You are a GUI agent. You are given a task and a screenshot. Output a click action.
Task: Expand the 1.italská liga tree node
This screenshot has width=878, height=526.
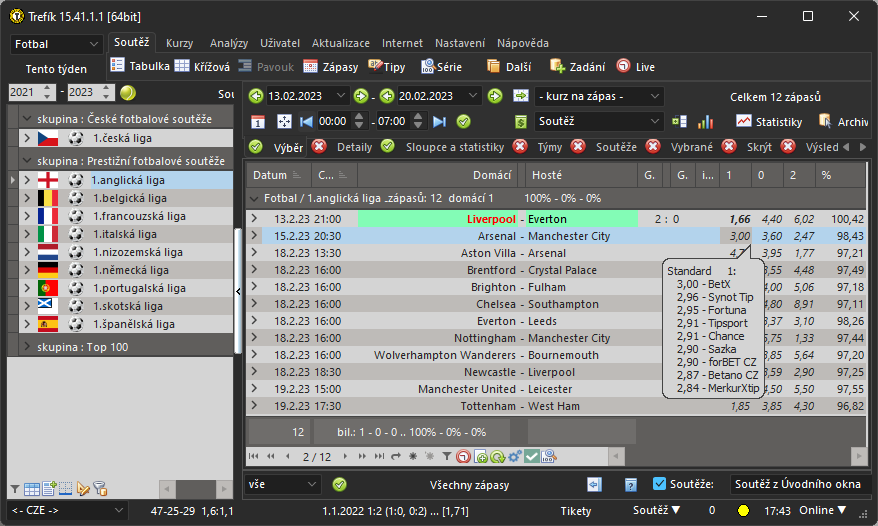(x=27, y=234)
